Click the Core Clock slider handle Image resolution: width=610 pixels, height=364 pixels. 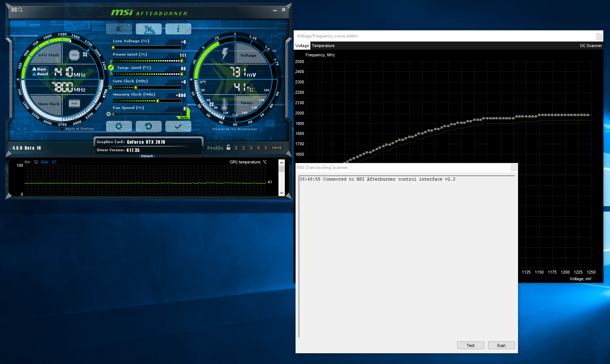(x=136, y=87)
